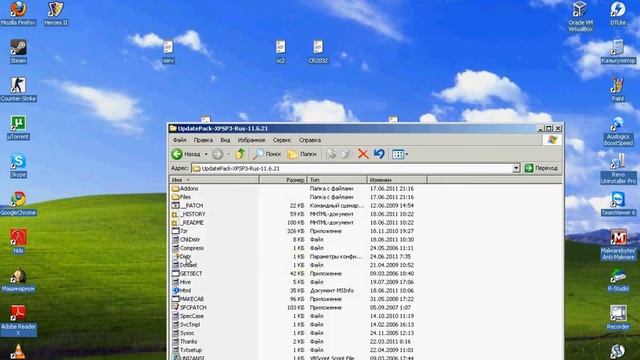Sort files by the Размер column
640x360 pixels.
tap(283, 180)
